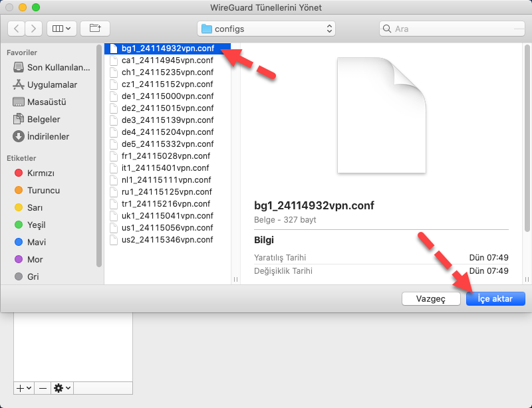Create a new folder with the toolbar icon
The image size is (532, 408).
click(95, 29)
